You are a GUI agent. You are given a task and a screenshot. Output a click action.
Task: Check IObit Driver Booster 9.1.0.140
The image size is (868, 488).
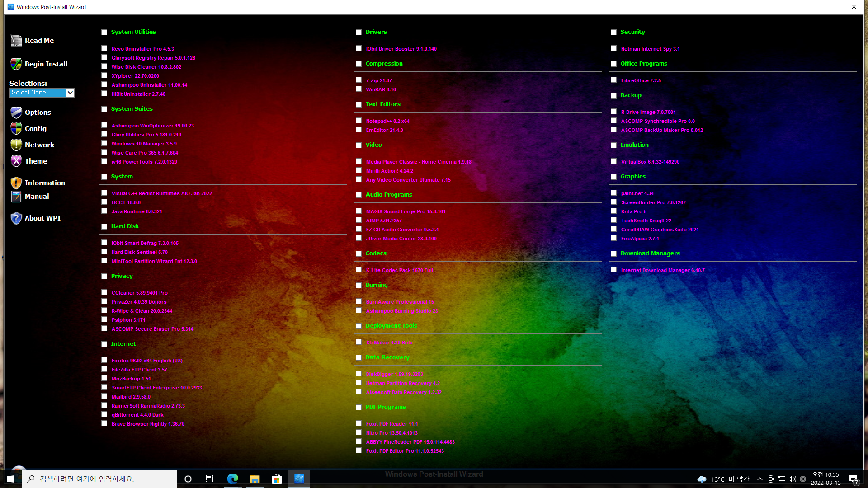point(359,48)
